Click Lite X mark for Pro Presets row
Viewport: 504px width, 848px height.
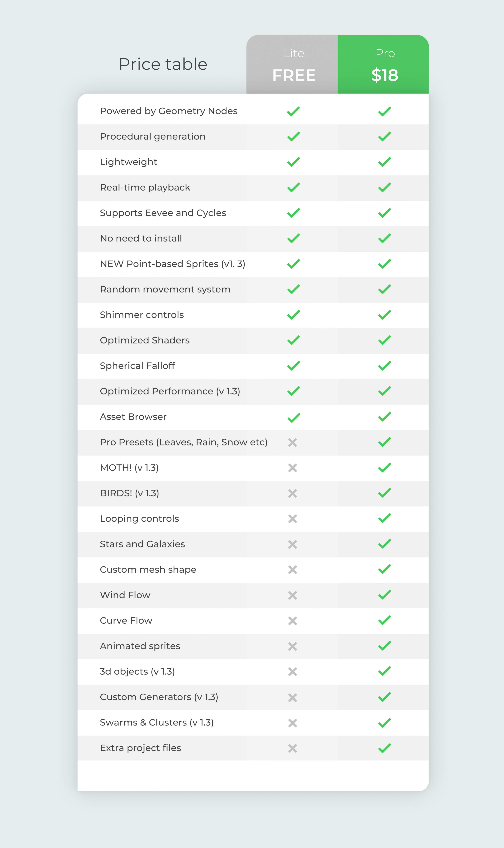(292, 443)
